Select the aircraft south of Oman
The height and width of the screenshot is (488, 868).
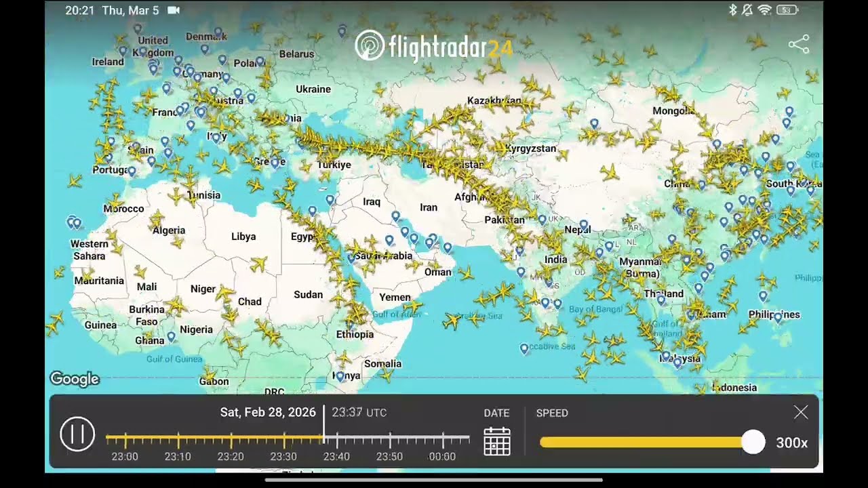pos(465,274)
